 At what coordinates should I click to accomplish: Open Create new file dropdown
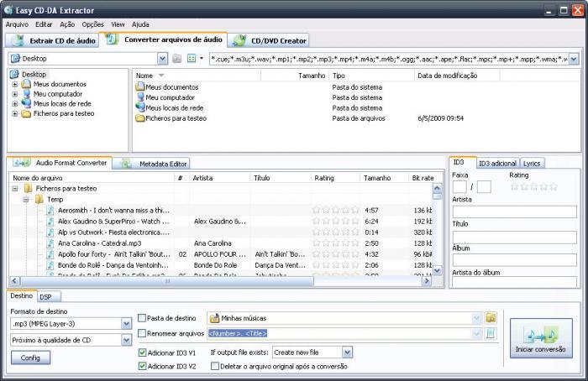(347, 352)
